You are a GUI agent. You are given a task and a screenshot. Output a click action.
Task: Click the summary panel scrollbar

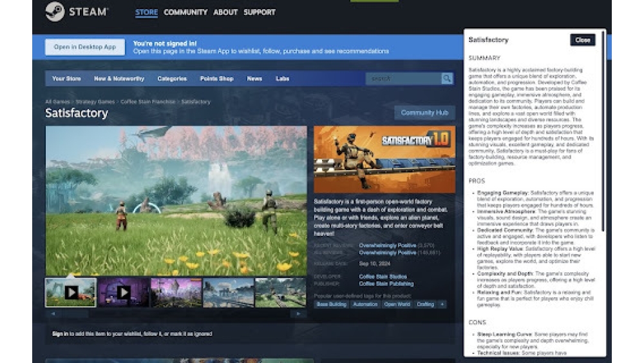pyautogui.click(x=603, y=132)
